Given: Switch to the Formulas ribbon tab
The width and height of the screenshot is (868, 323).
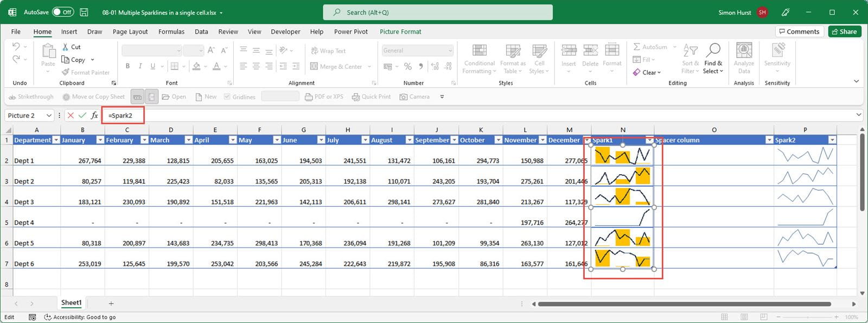Looking at the screenshot, I should click(171, 31).
